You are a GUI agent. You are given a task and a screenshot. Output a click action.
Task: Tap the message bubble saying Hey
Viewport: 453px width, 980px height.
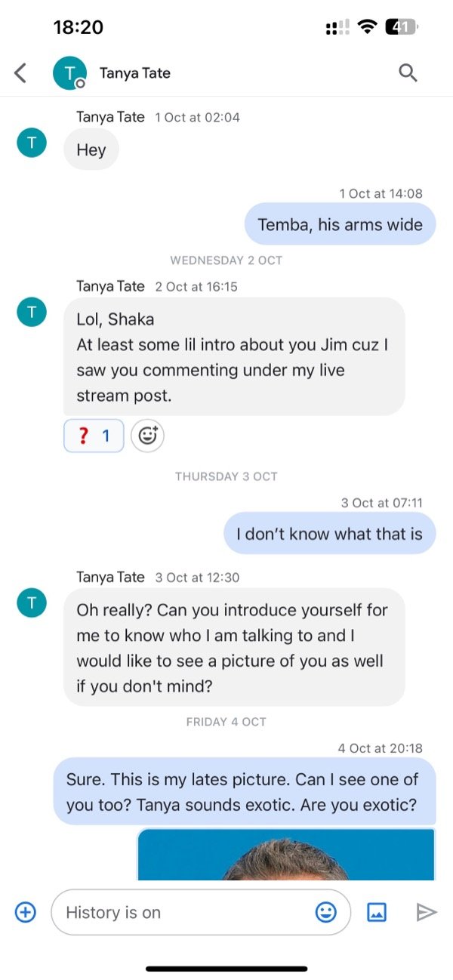click(x=91, y=149)
